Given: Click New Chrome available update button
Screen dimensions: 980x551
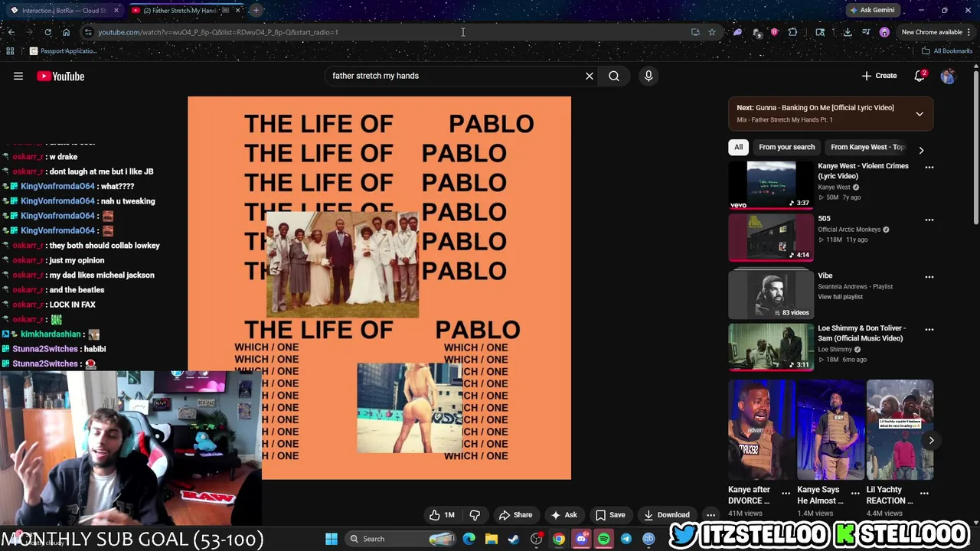Looking at the screenshot, I should 931,32.
